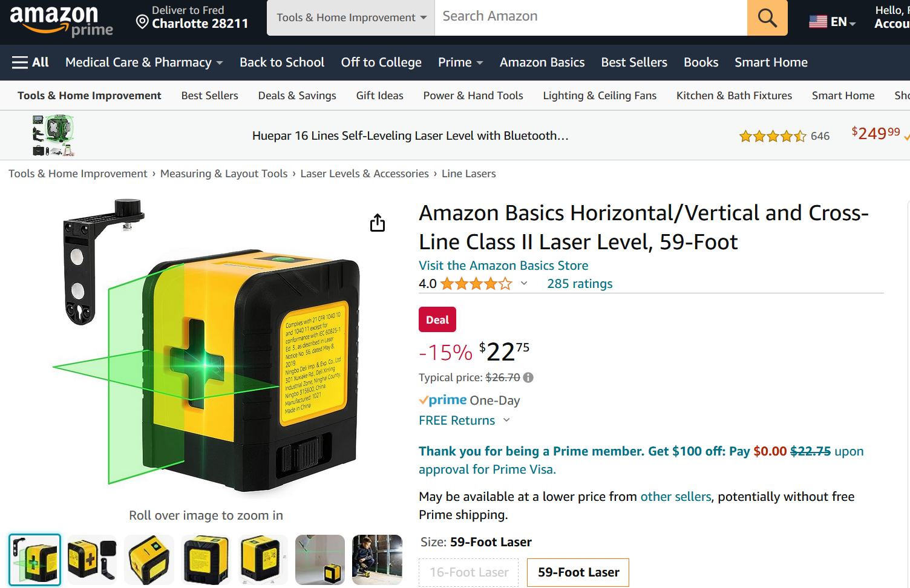The image size is (910, 588).
Task: Open the Medical Care & Pharmacy menu
Action: (144, 62)
